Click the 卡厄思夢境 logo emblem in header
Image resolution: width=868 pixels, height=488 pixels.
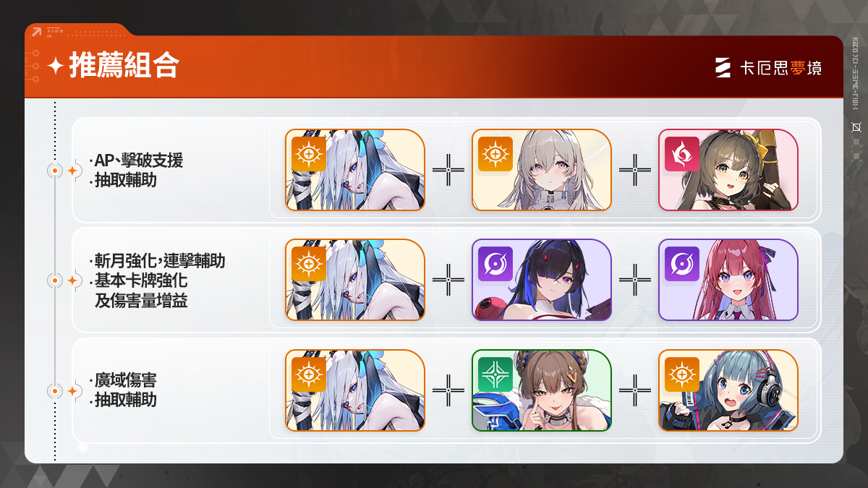click(723, 68)
